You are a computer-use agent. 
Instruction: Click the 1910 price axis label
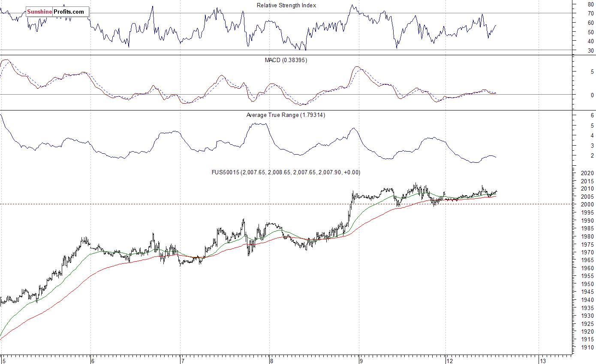coord(588,348)
